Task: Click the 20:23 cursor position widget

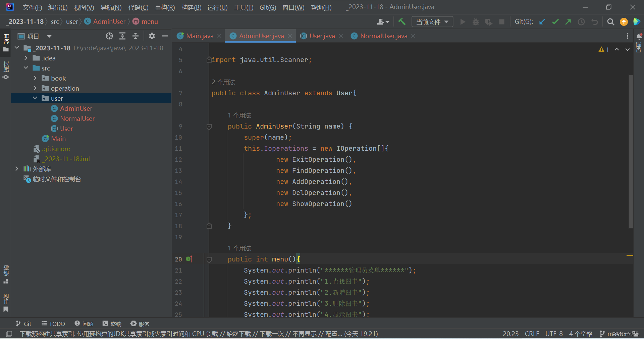Action: pyautogui.click(x=511, y=334)
